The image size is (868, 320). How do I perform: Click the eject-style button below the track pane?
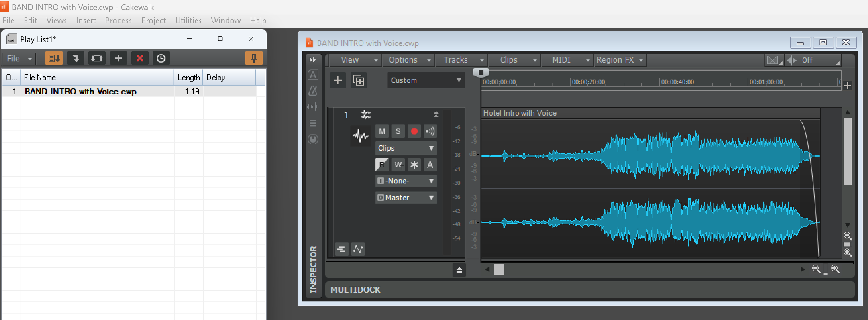(459, 270)
